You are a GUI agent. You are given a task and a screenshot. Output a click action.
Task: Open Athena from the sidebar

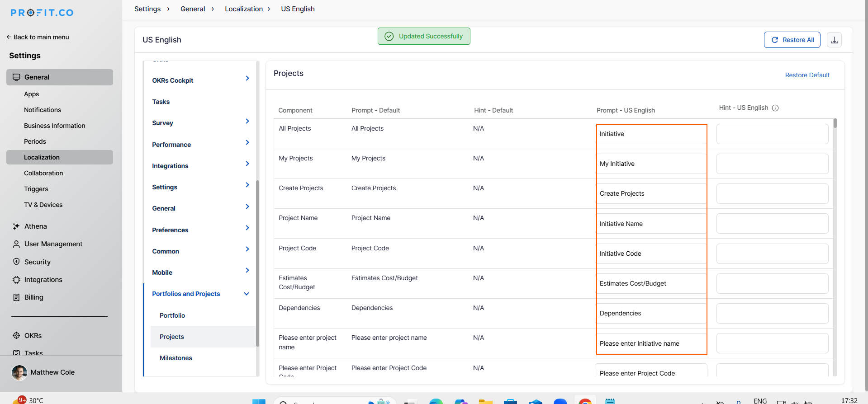tap(35, 226)
